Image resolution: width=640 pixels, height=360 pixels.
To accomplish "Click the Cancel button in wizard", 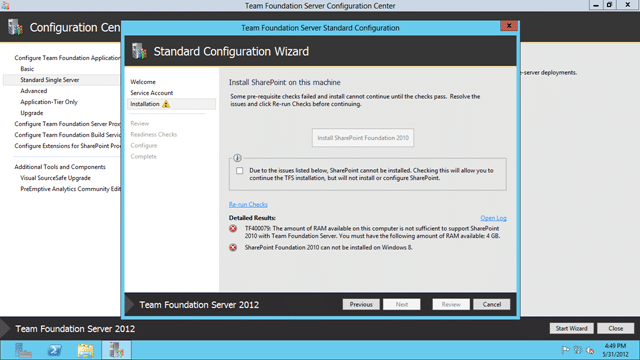I will tap(491, 304).
